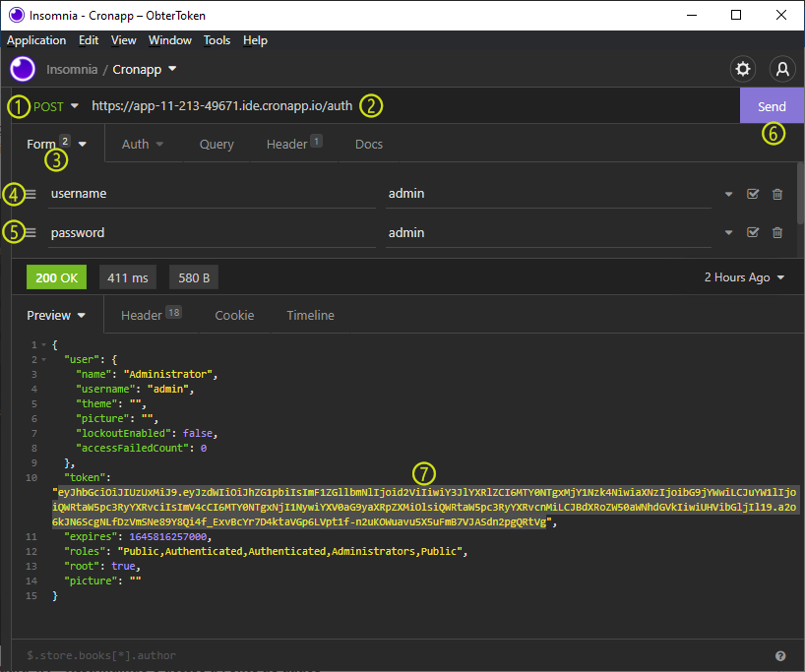Click the form panel vertical scrollbar
The height and width of the screenshot is (672, 805).
pos(800,193)
